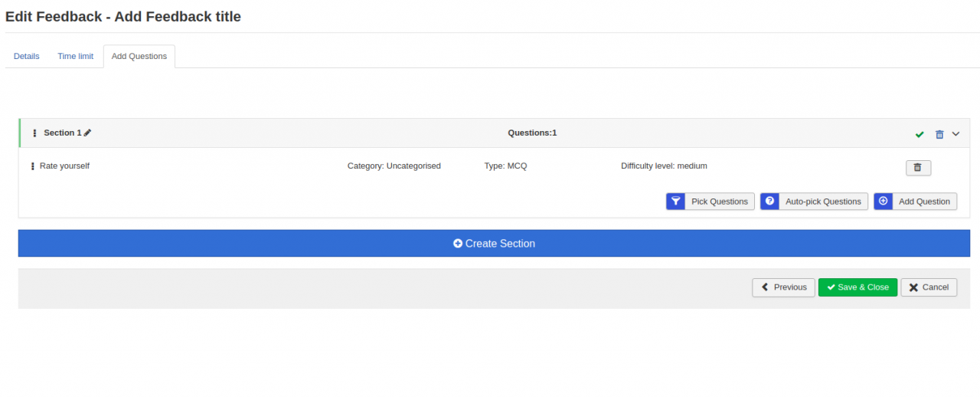980x397 pixels.
Task: Cancel editing the feedback
Action: point(929,287)
